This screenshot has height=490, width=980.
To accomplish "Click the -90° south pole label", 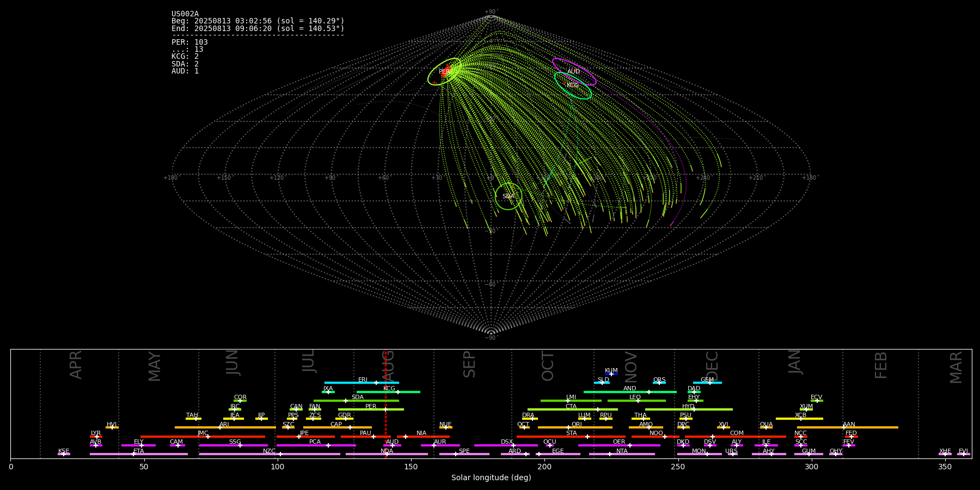I will pyautogui.click(x=491, y=338).
